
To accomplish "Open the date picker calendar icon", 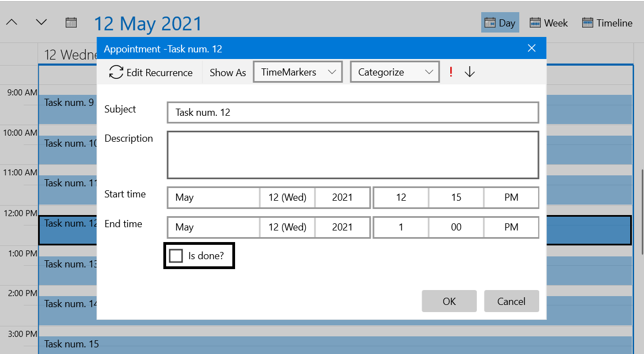I will coord(71,22).
